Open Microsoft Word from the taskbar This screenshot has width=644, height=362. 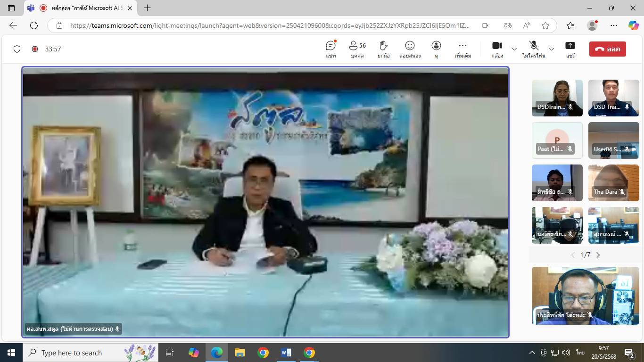(286, 353)
